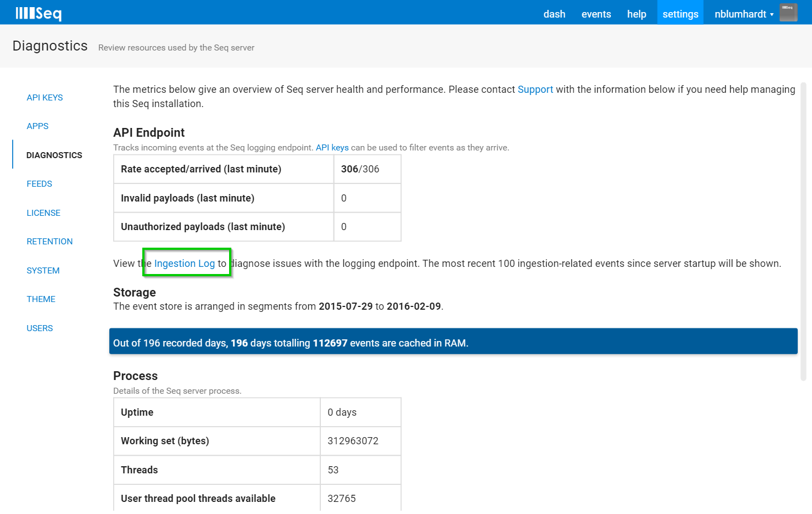The height and width of the screenshot is (514, 812).
Task: Click 'User thread pool threads available' label
Action: click(x=198, y=499)
